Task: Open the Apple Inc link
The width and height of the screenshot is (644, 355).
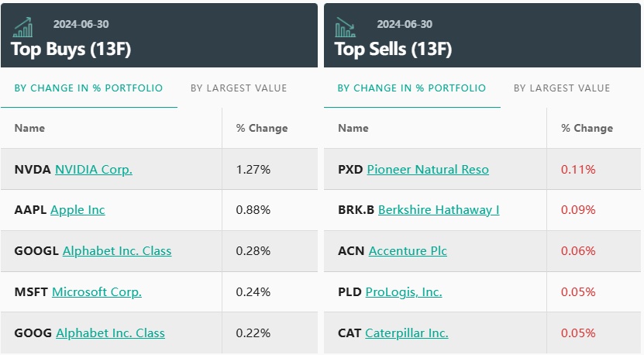Action: (77, 210)
